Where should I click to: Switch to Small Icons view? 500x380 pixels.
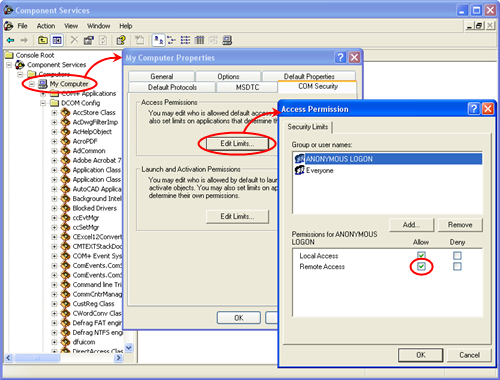(x=171, y=40)
